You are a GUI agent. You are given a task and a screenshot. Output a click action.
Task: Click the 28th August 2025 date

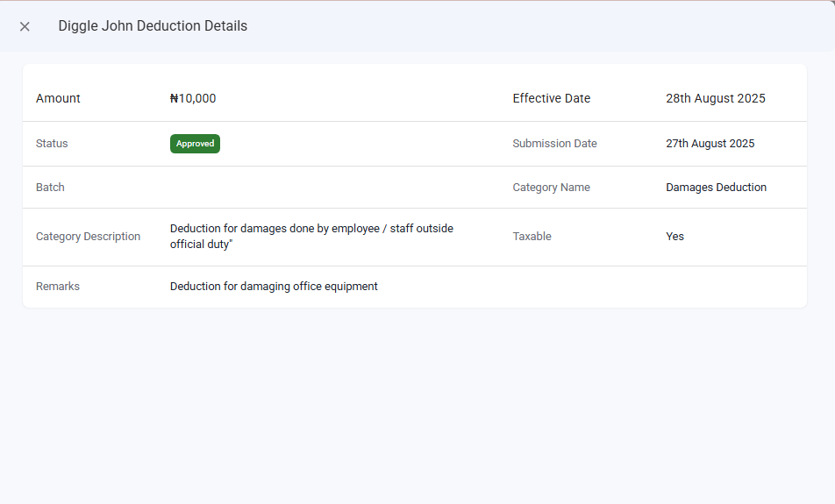pyautogui.click(x=715, y=98)
